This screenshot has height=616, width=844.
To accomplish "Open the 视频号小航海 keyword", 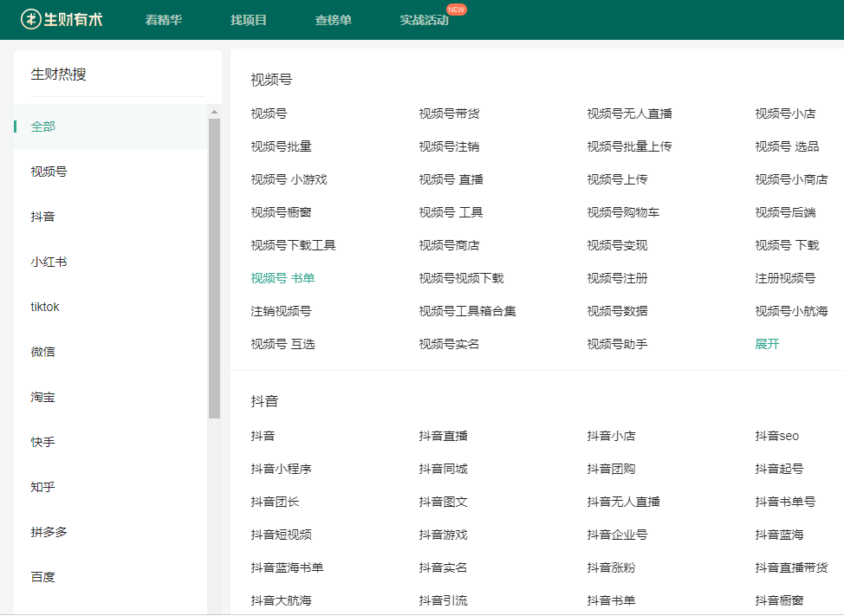I will pos(792,311).
